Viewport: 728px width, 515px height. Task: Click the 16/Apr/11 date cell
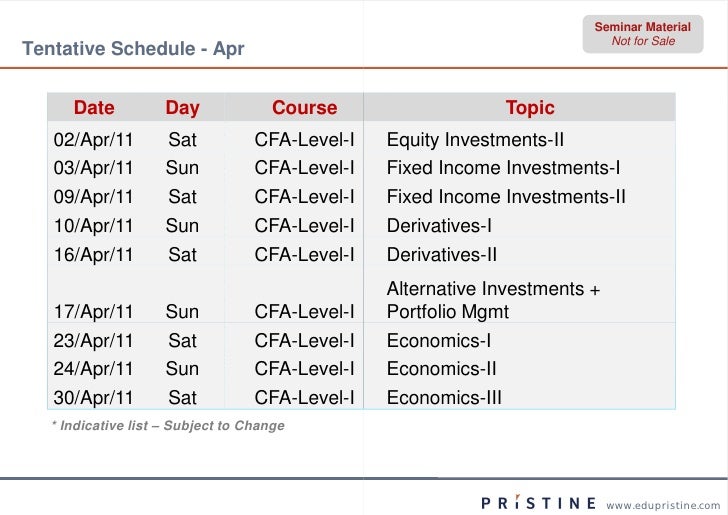click(93, 255)
